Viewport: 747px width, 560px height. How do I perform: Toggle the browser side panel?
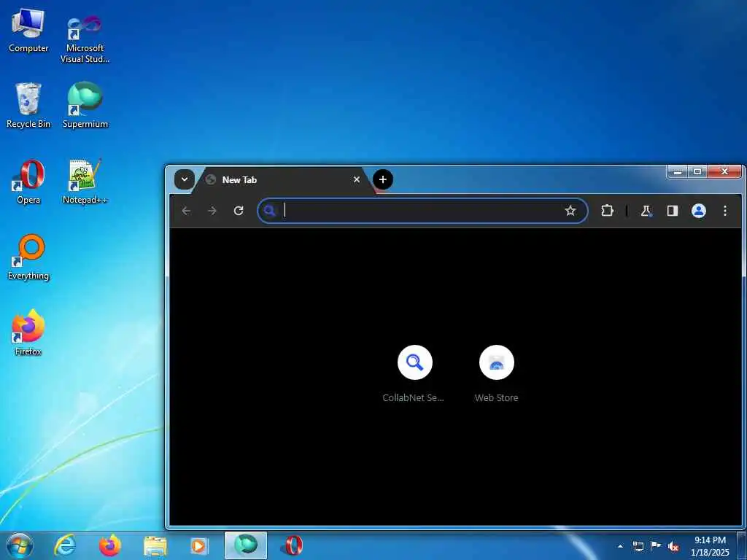(672, 211)
